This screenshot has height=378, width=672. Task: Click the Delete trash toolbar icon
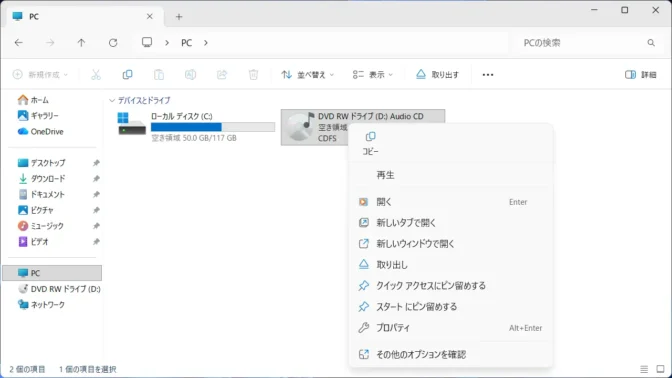pyautogui.click(x=253, y=75)
